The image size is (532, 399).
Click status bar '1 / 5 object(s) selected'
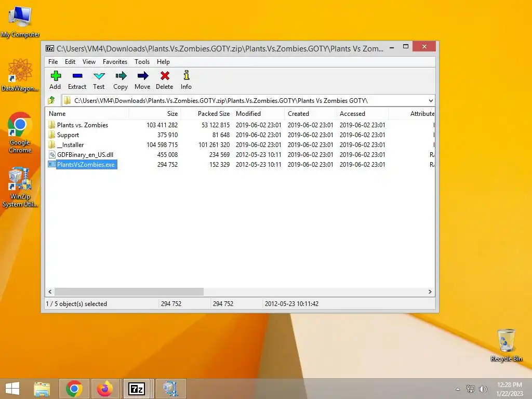(x=76, y=303)
